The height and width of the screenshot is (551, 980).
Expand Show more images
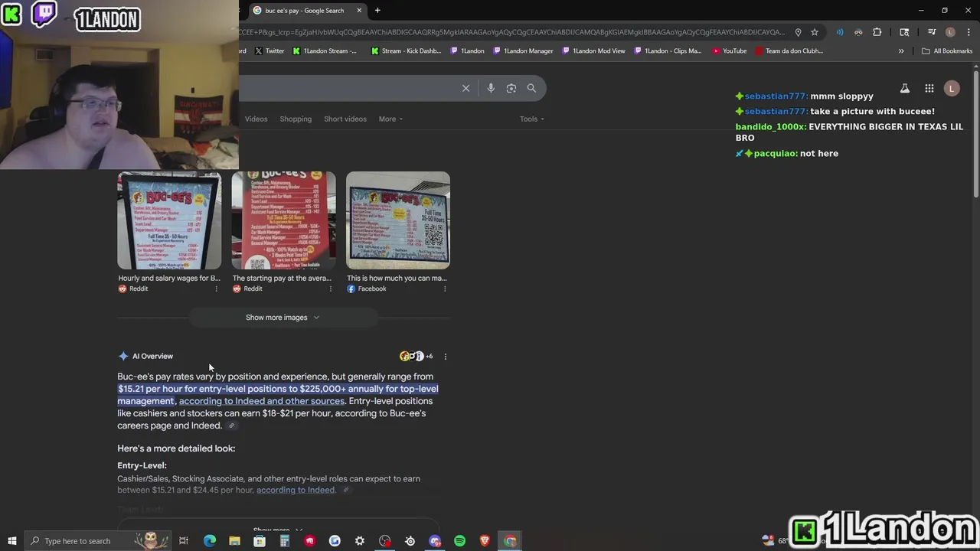click(x=283, y=318)
